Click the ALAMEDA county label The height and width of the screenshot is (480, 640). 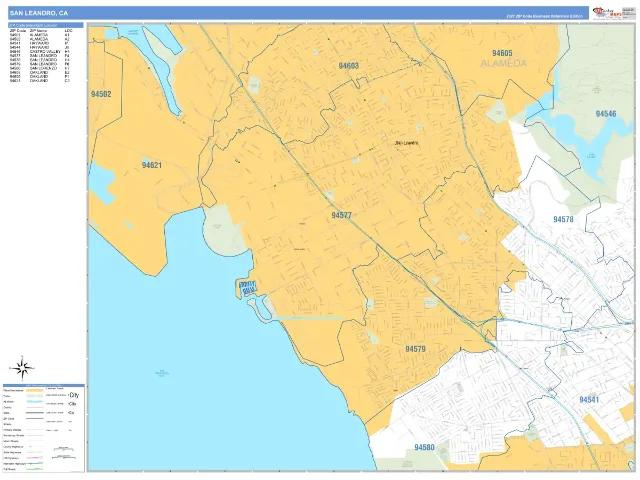tap(504, 64)
